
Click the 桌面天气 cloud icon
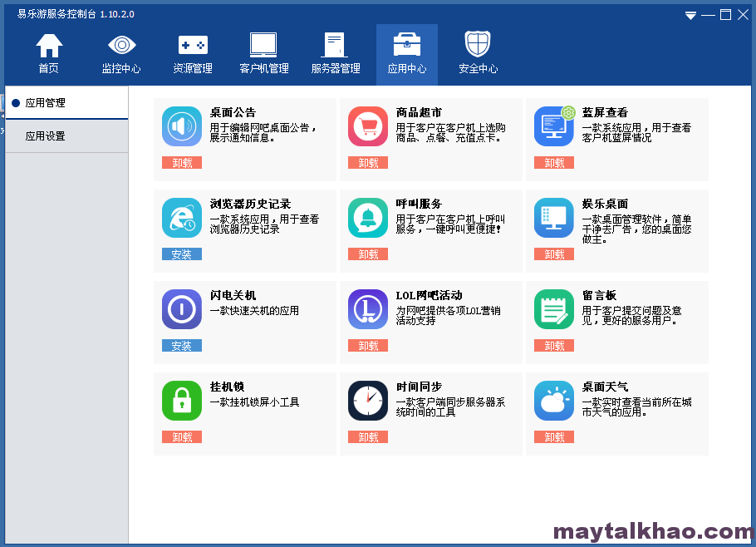(x=554, y=401)
